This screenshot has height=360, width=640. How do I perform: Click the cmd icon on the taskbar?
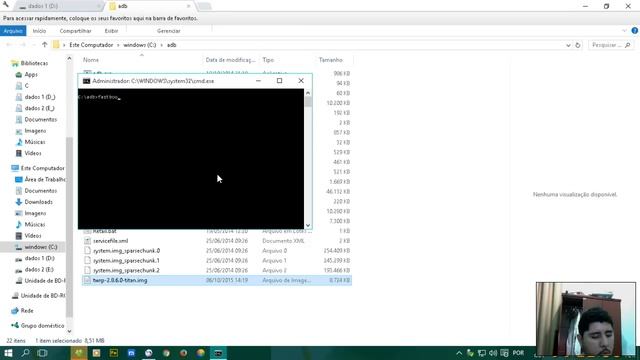coord(218,353)
